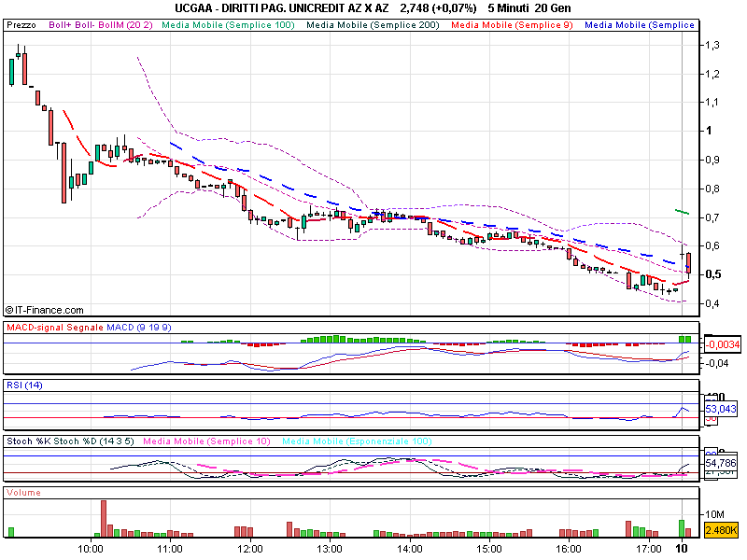Select the 'Media Mobile (Semplice 100)' legend
Screen dimensions: 747x560
tap(228, 25)
